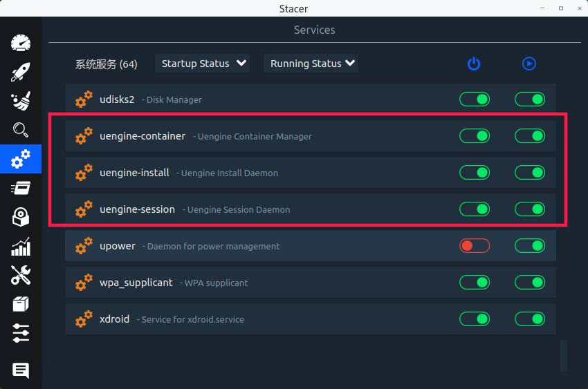Open the Feedback chat bubble icon
588x389 pixels.
click(x=21, y=370)
